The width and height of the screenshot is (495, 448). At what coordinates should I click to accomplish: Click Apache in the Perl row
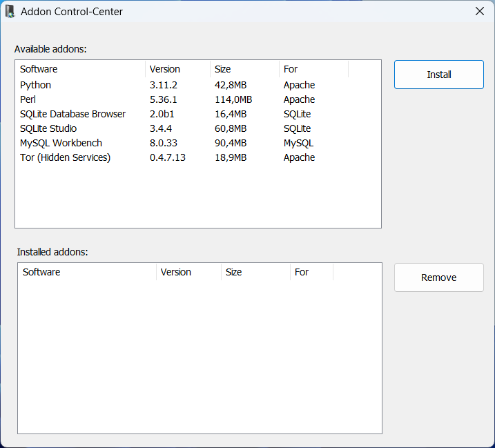point(299,99)
